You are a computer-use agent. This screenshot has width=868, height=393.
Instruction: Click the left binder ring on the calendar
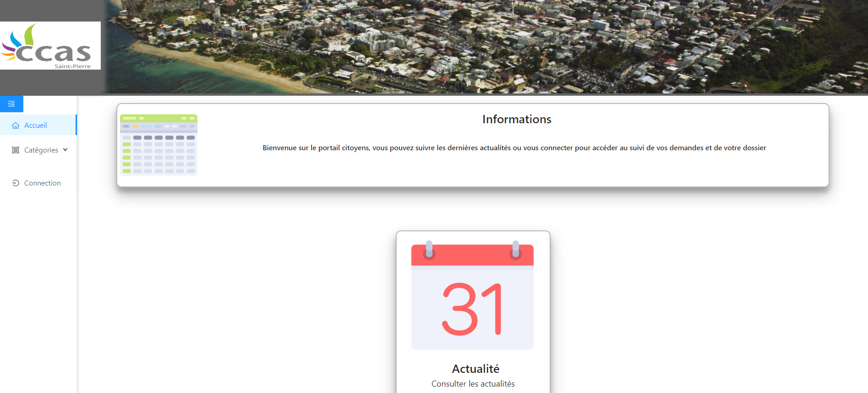point(429,249)
